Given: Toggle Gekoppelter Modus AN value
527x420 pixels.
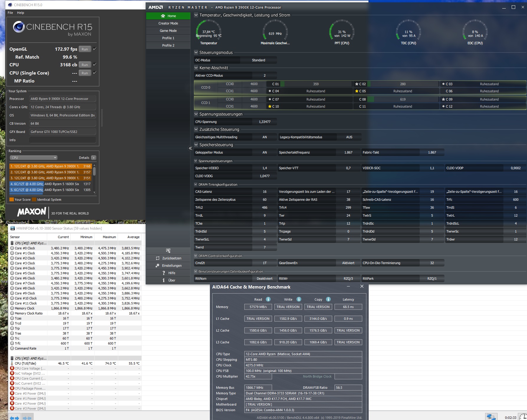Looking at the screenshot, I should click(265, 152).
